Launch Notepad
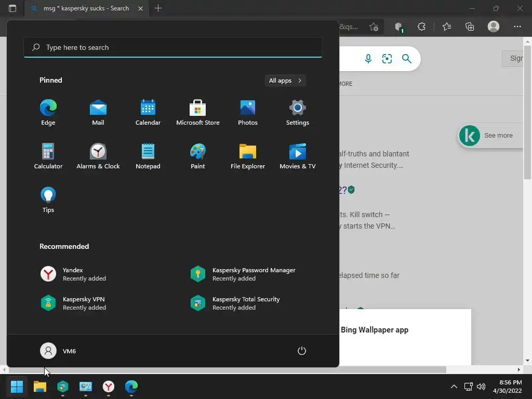Screen dimensions: 532x399 pyautogui.click(x=148, y=156)
